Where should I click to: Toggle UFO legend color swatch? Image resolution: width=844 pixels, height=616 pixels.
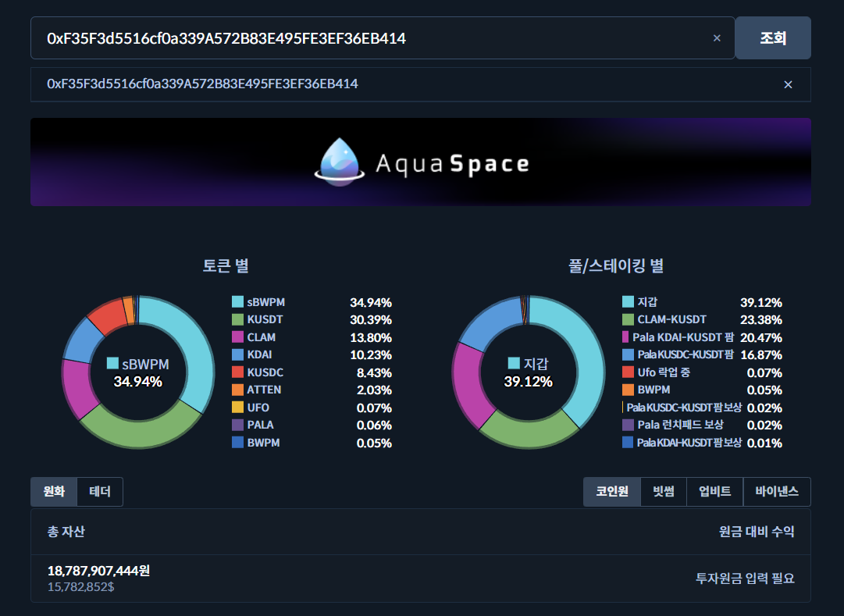tap(237, 407)
